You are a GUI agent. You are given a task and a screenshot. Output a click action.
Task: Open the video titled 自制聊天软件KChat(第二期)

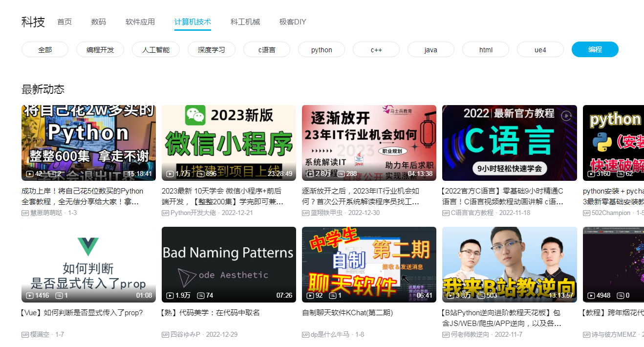click(347, 313)
